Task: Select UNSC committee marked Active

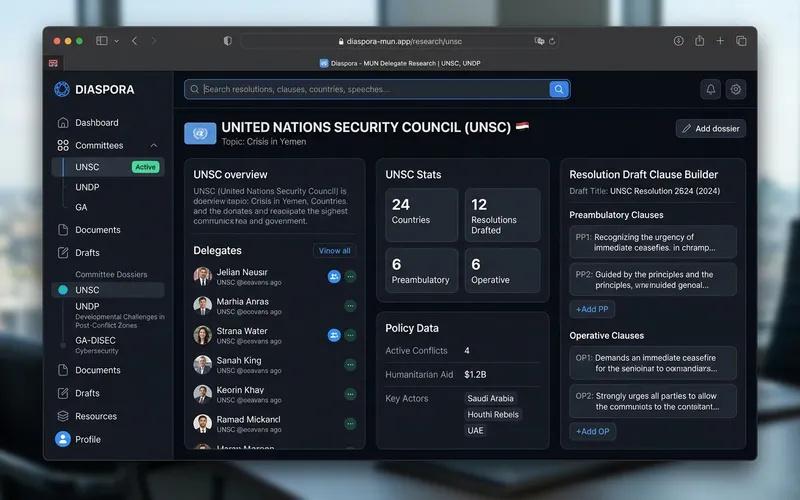Action: 108,167
